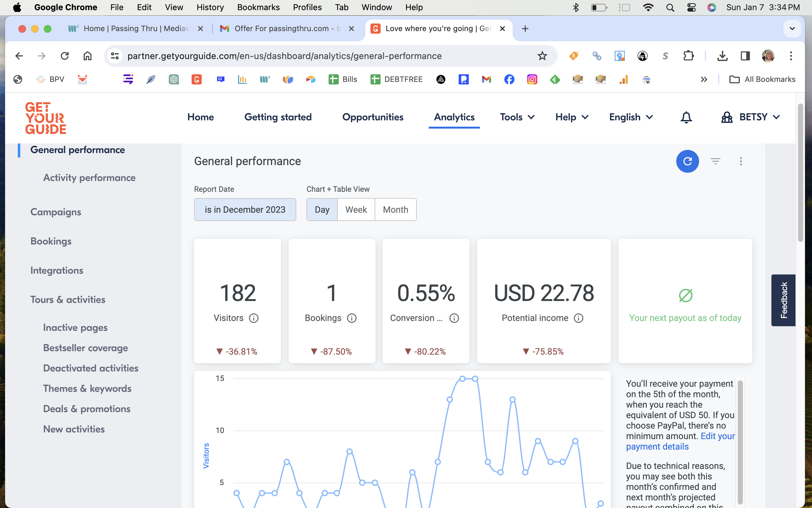Open Bookings in the sidebar
This screenshot has height=508, width=812.
tap(51, 241)
